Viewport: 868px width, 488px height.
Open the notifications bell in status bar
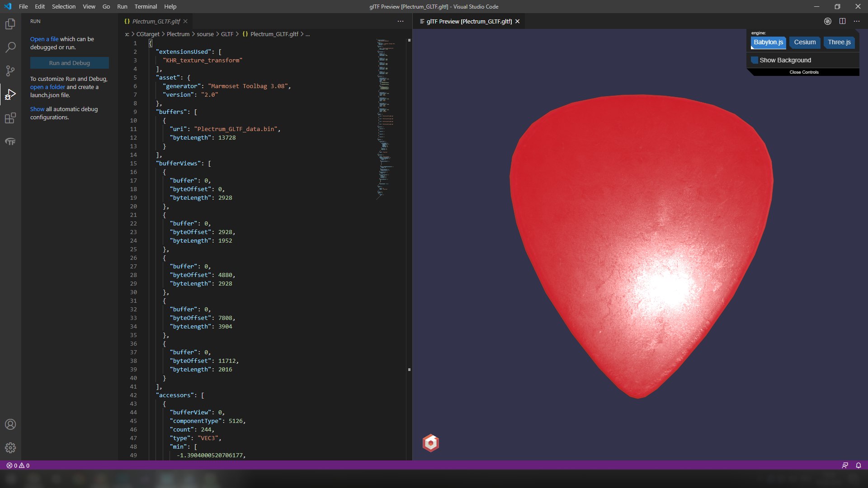(x=859, y=465)
